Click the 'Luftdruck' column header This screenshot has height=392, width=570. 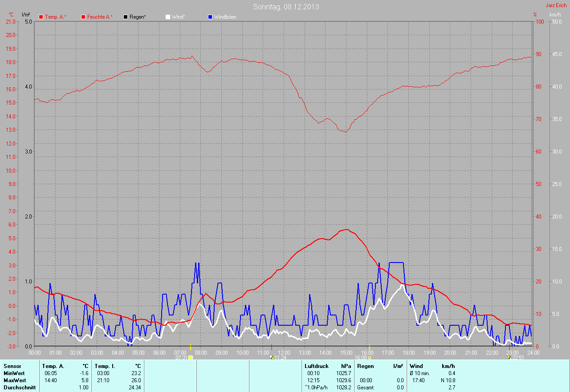[316, 366]
